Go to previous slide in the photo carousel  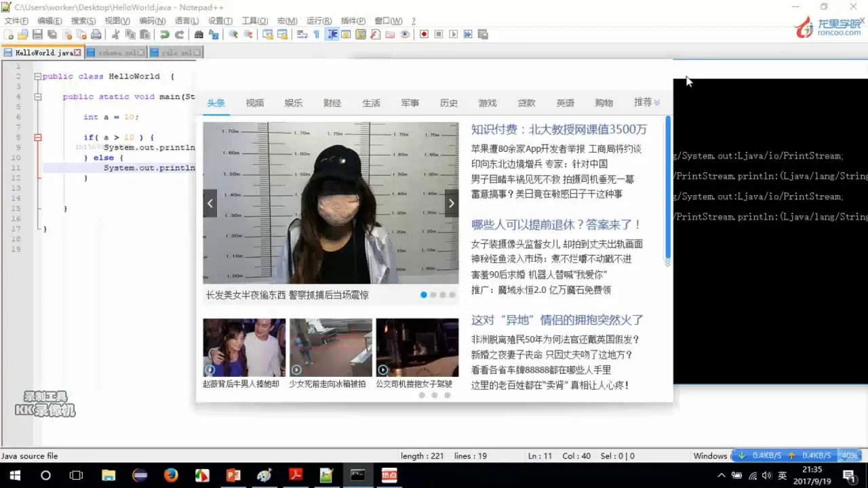(210, 203)
